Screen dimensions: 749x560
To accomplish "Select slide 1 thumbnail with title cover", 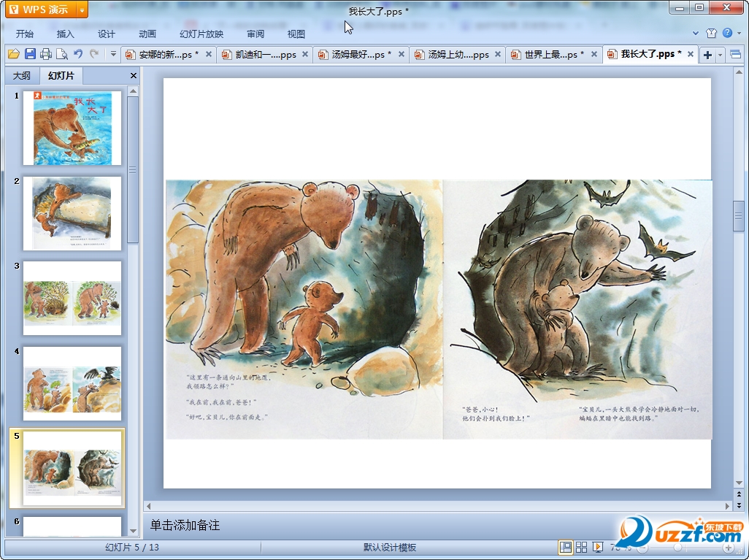I will tap(72, 128).
